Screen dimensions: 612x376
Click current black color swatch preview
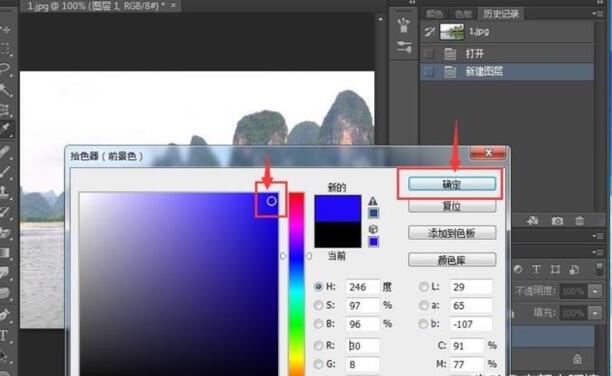[338, 235]
